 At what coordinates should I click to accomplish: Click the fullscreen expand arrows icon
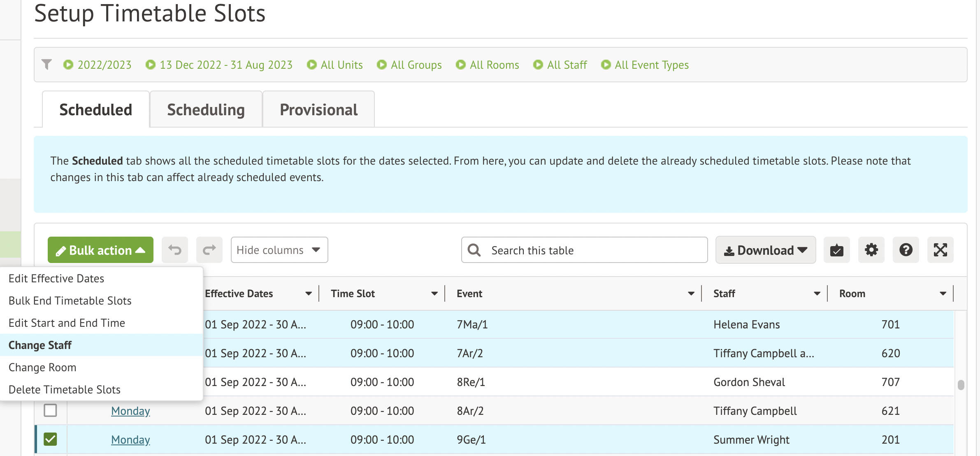940,250
